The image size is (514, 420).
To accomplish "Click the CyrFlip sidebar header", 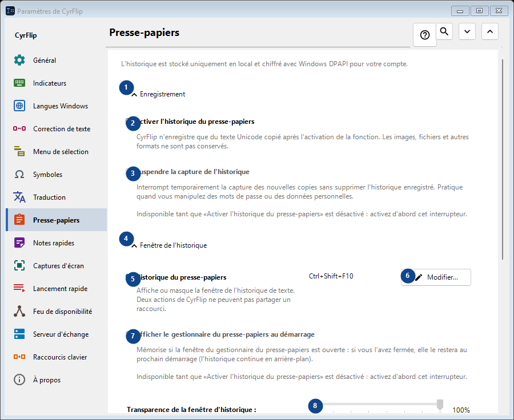I will (26, 35).
